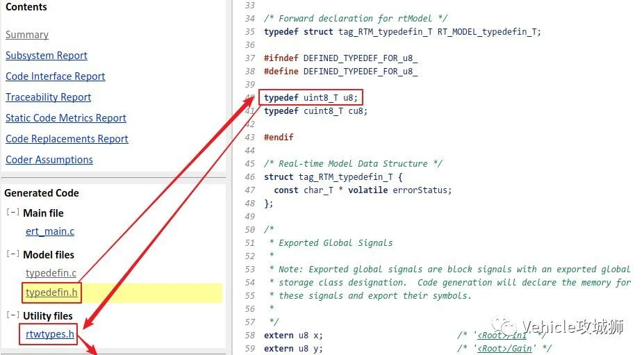Click the 'typedef uint8_T u8;' line
Image resolution: width=644 pixels, height=355 pixels.
click(311, 98)
